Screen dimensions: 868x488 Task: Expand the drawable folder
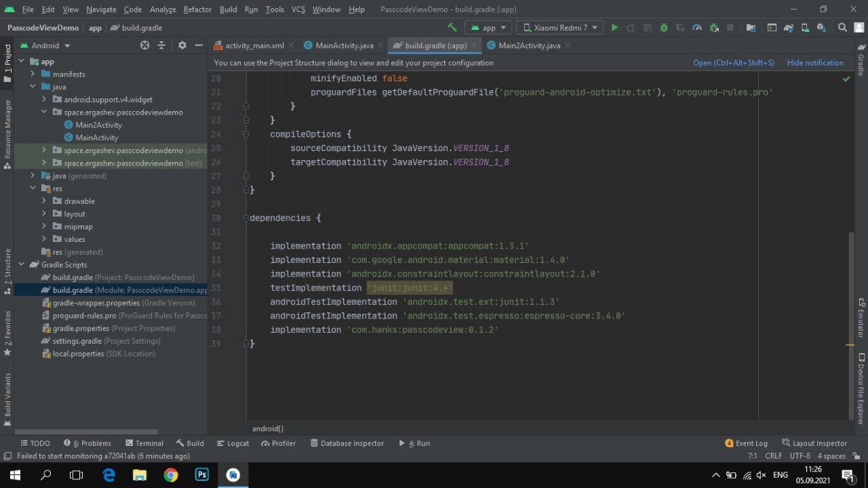click(x=44, y=201)
